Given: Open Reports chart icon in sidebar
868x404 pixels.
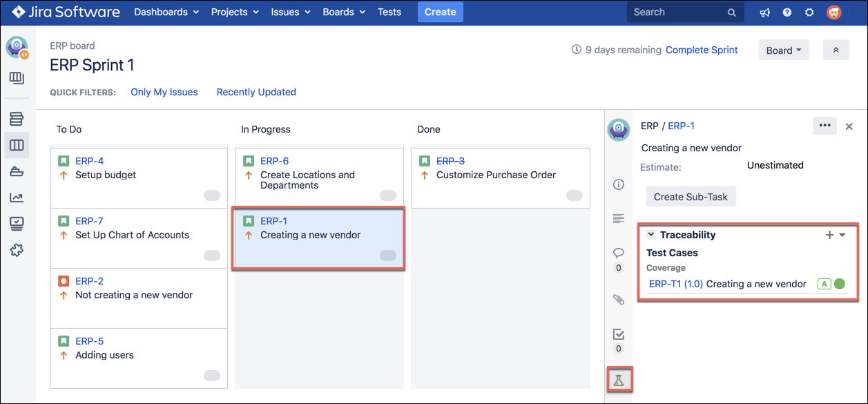Looking at the screenshot, I should 17,198.
